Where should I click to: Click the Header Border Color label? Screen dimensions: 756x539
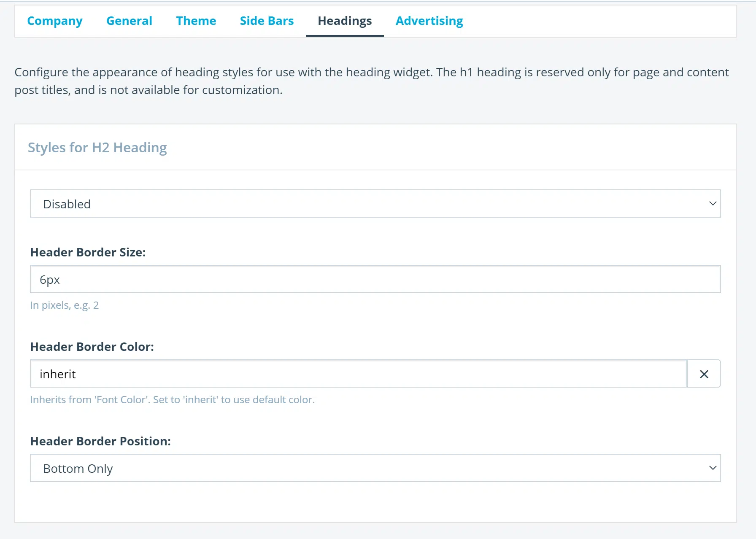(x=92, y=347)
